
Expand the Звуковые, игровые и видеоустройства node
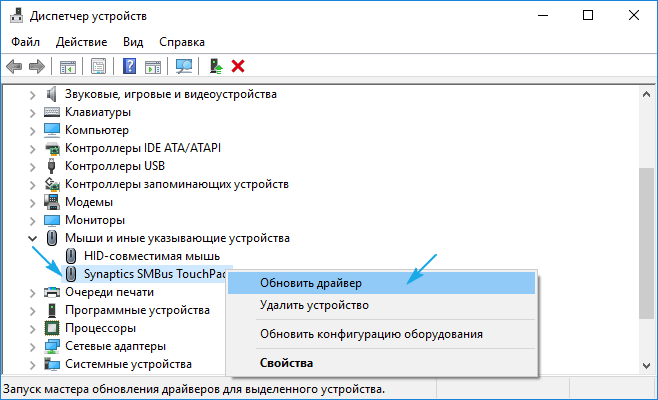coord(32,95)
